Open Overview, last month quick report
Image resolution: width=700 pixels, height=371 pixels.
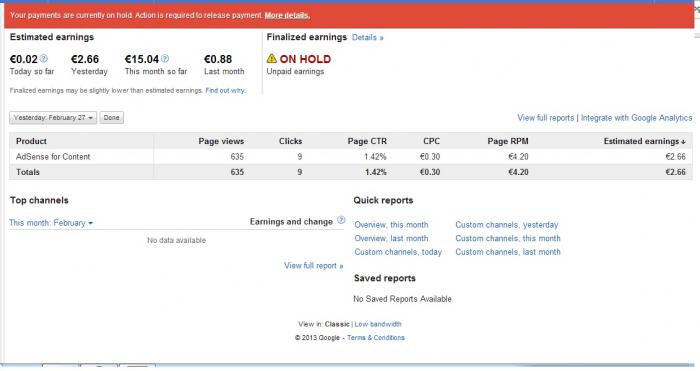click(391, 238)
